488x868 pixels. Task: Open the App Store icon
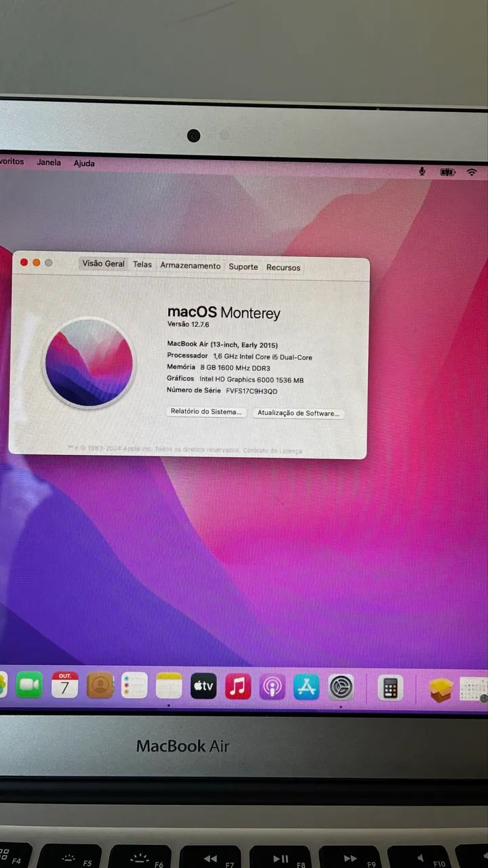click(306, 687)
